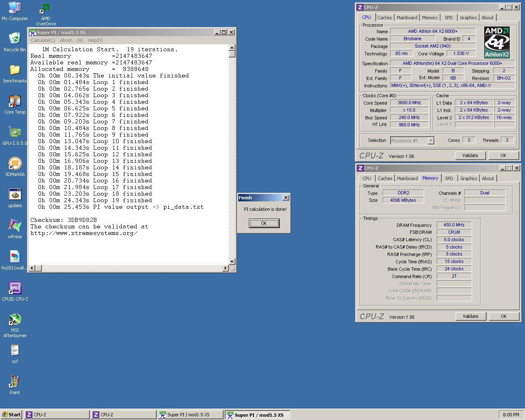Switch to SPD tab in lower CPU-Z
Image resolution: width=525 pixels, height=420 pixels.
449,178
